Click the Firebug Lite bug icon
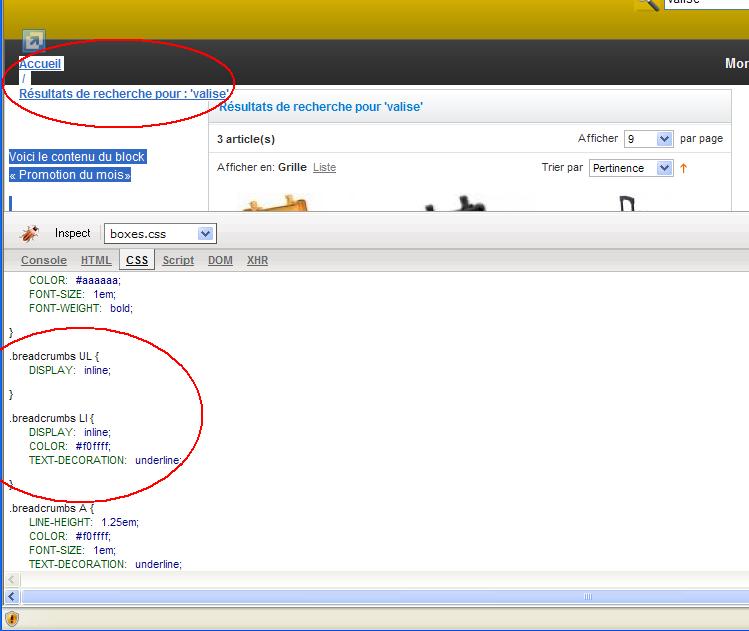Image resolution: width=749 pixels, height=631 pixels. pyautogui.click(x=30, y=233)
